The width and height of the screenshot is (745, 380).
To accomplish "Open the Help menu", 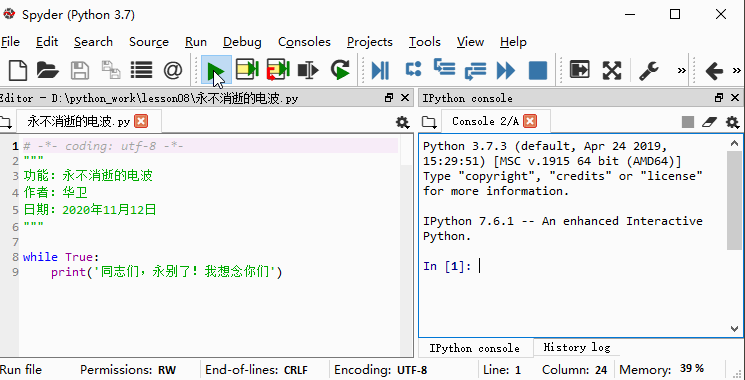I will (x=513, y=42).
